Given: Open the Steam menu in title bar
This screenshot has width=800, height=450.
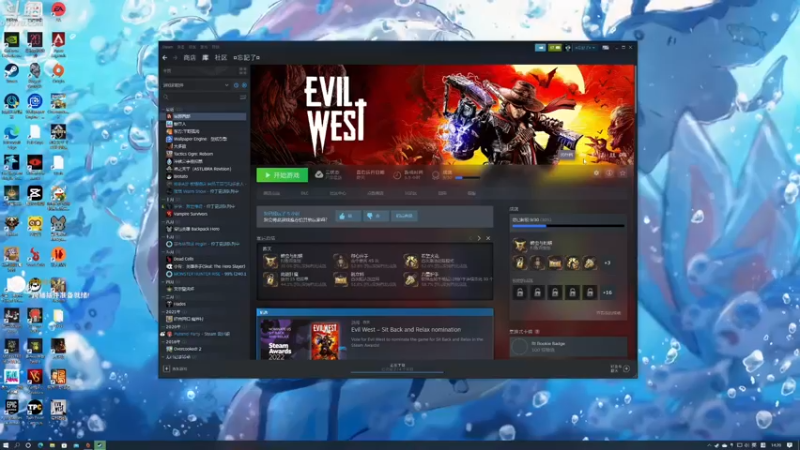Looking at the screenshot, I should click(x=168, y=47).
